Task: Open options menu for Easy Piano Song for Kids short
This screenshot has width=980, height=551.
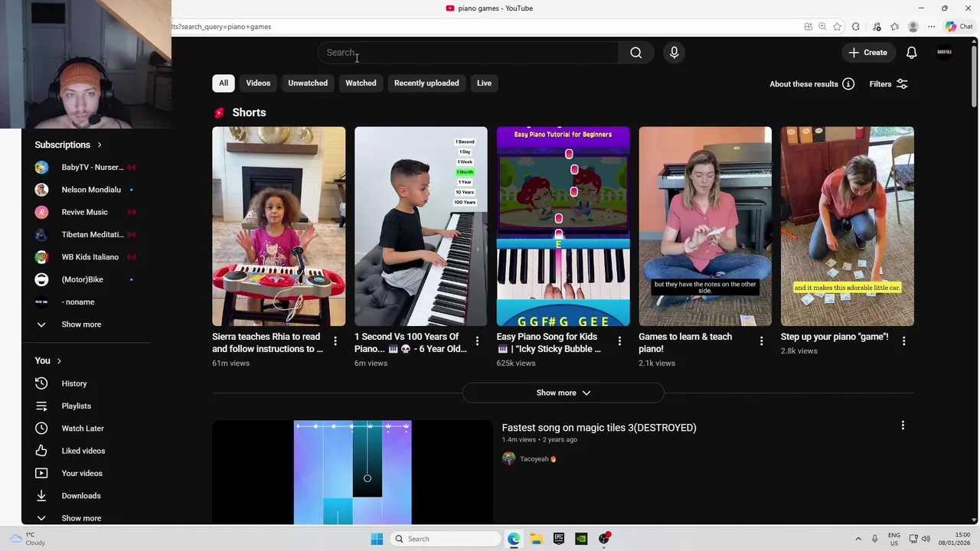Action: click(619, 341)
